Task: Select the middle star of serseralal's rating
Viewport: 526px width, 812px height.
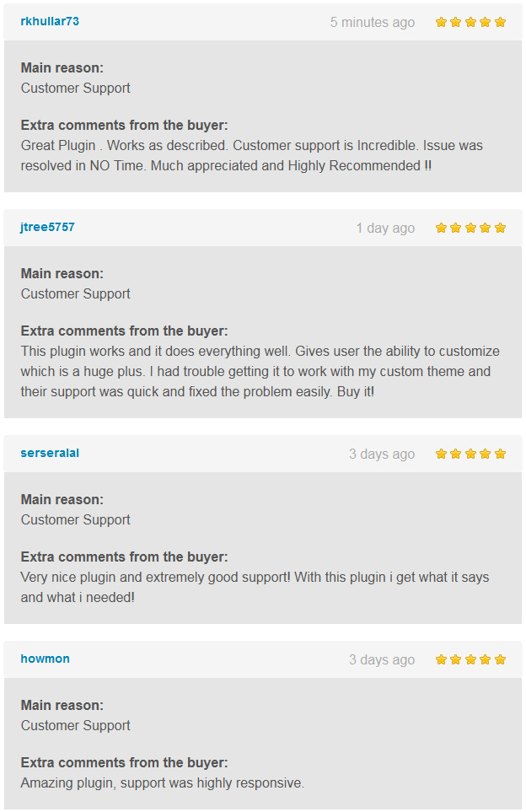Action: pyautogui.click(x=470, y=453)
